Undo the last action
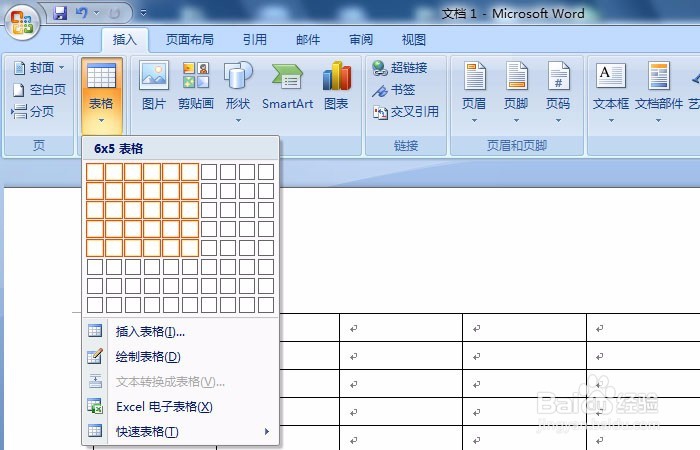 click(81, 13)
